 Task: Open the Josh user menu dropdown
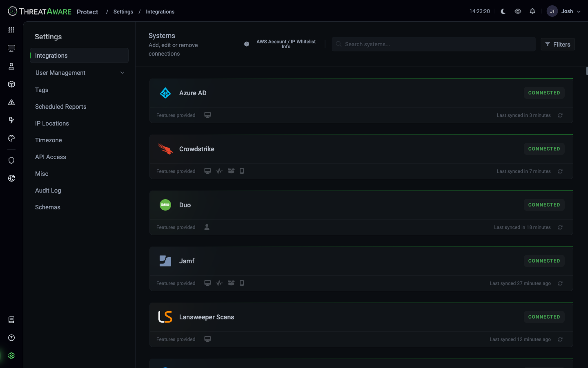pos(571,11)
